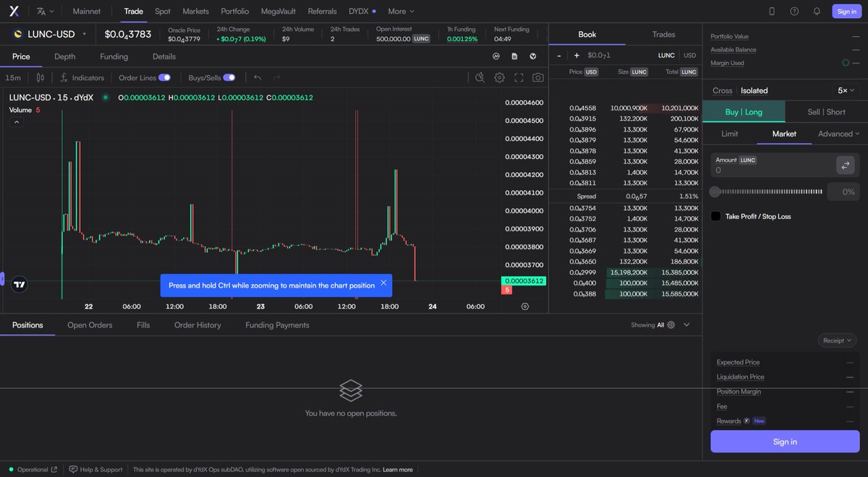Open the Open Orders tab
This screenshot has height=477, width=868.
pos(90,325)
